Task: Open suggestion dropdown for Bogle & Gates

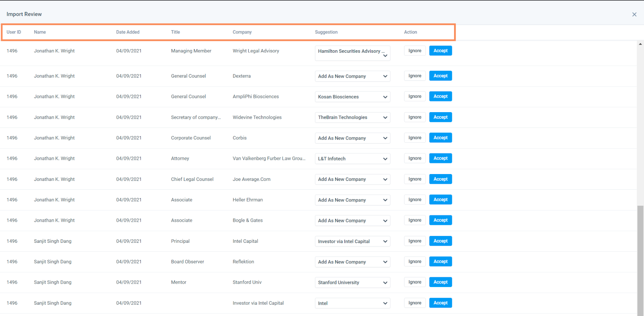Action: point(353,220)
